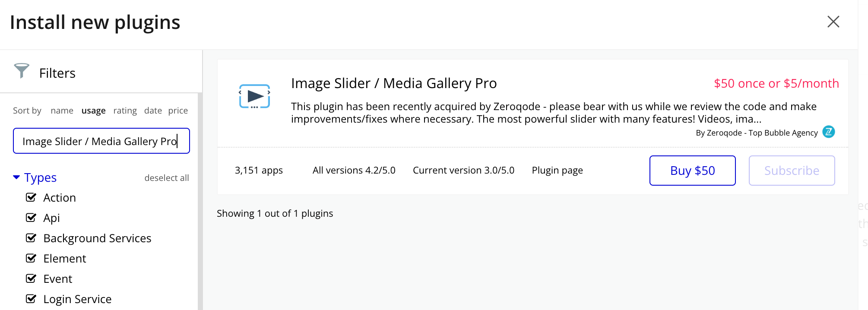Click the plugin search input field

pos(101,141)
